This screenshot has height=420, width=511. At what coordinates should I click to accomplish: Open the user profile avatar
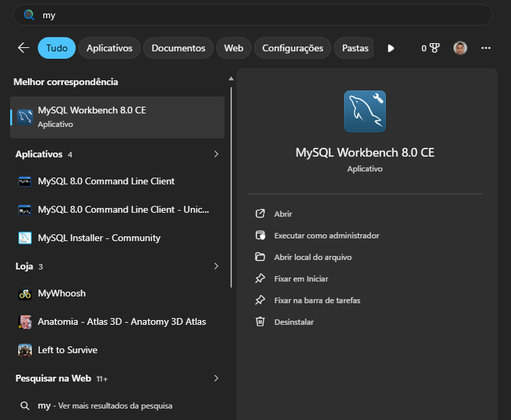click(x=460, y=48)
